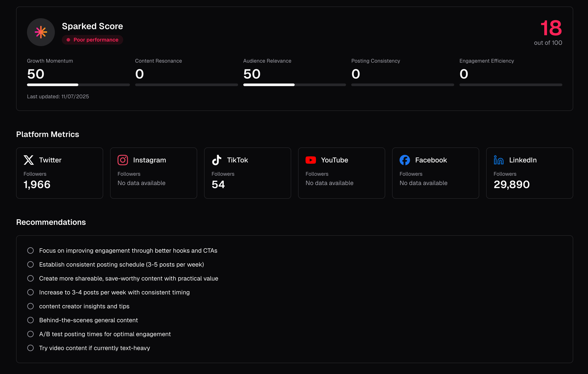Open the LinkedIn followers metric card
Image resolution: width=588 pixels, height=374 pixels.
(529, 173)
